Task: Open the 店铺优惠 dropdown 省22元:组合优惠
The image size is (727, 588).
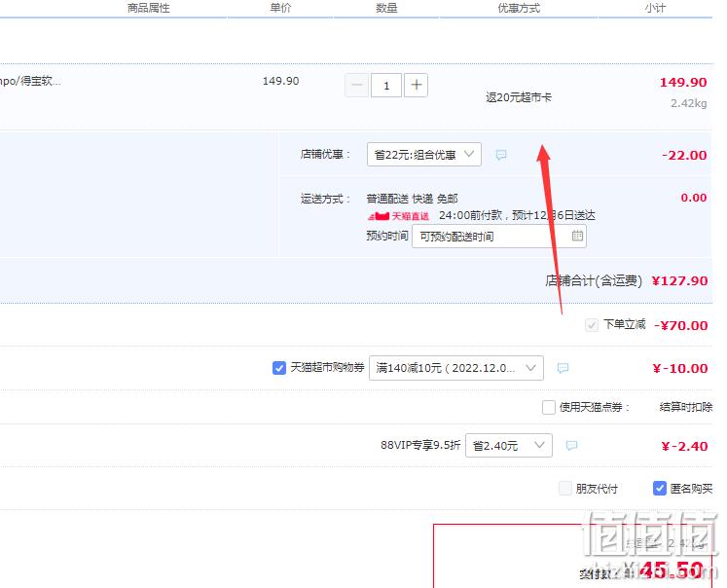Action: point(423,155)
